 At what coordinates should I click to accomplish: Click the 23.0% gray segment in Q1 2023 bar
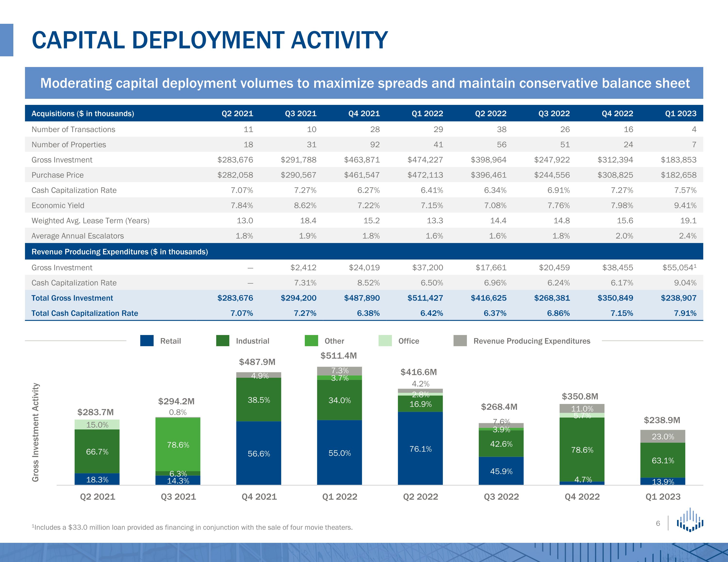pos(663,436)
